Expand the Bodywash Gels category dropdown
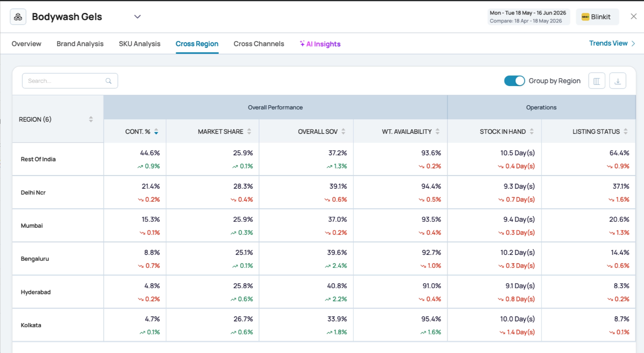 [137, 17]
